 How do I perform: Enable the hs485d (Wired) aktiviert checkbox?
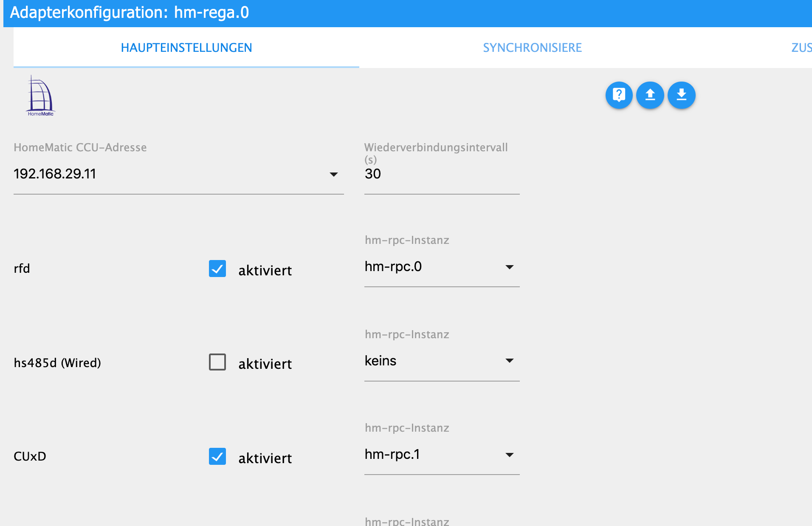pyautogui.click(x=217, y=362)
